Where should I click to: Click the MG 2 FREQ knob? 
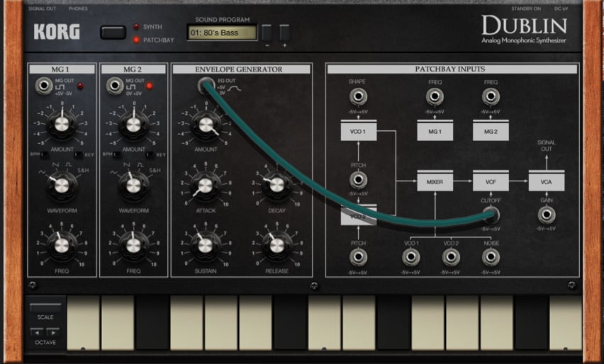[134, 246]
